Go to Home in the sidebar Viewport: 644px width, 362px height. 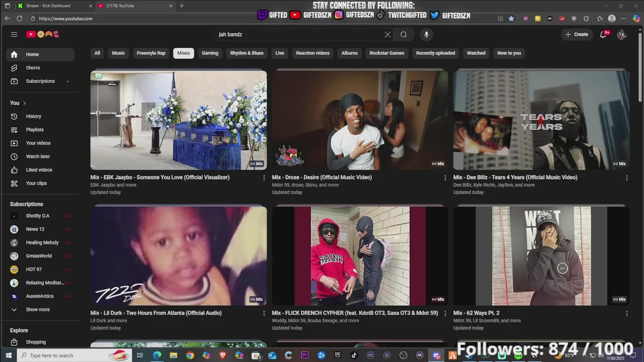click(x=40, y=54)
